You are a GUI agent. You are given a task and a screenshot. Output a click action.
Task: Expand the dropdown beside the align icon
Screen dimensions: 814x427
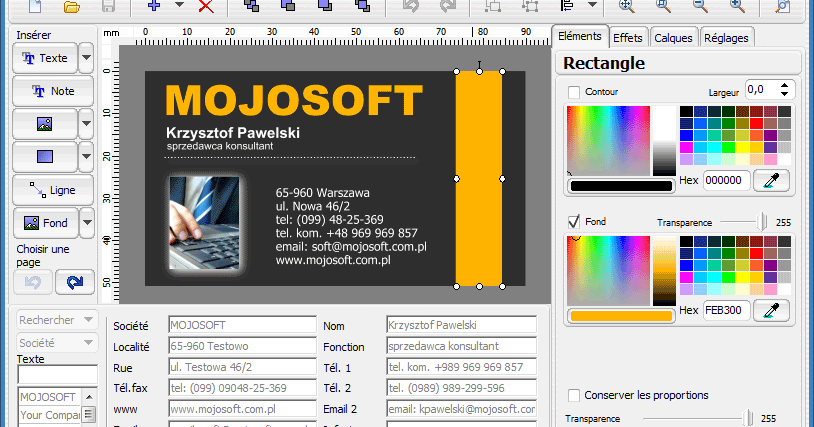pos(592,5)
